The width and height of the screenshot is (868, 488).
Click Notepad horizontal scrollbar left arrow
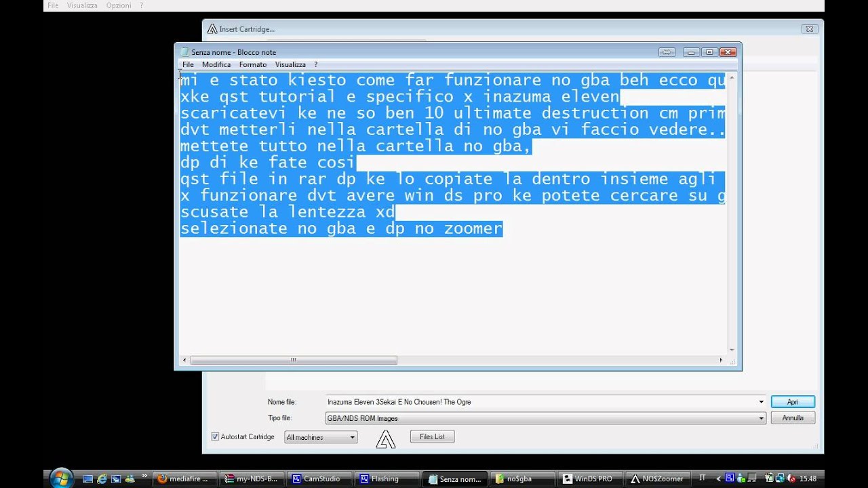coord(184,360)
